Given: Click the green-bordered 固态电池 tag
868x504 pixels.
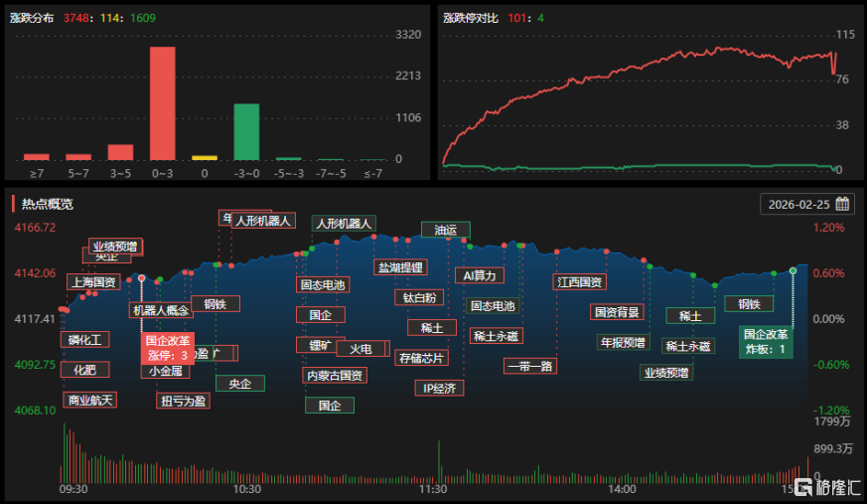Looking at the screenshot, I should tap(493, 306).
